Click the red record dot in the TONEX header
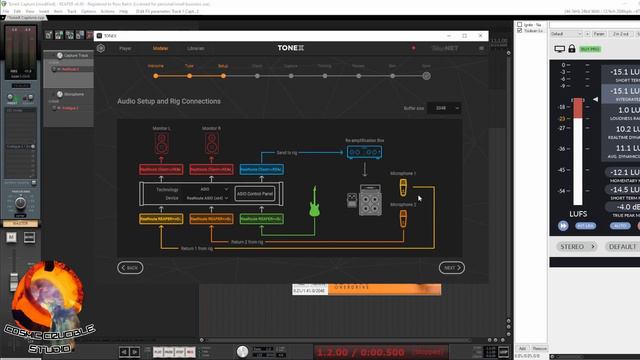640x360 pixels. [413, 48]
